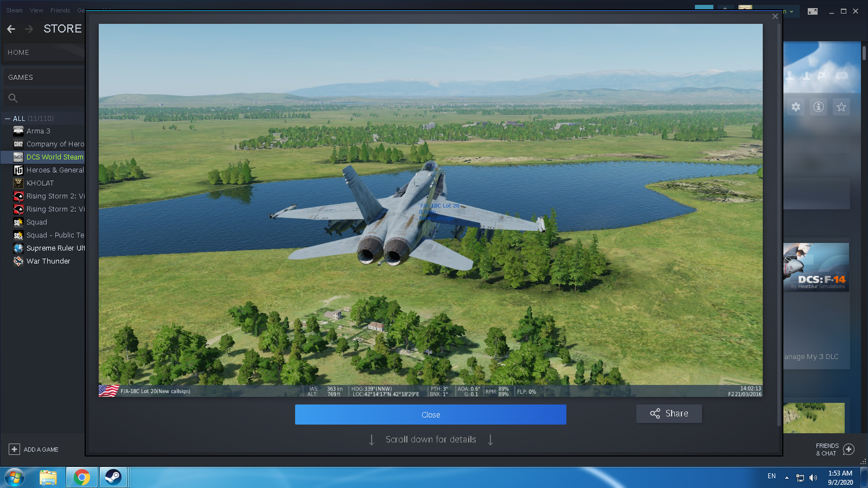Enter Big Picture mode icon

click(813, 11)
